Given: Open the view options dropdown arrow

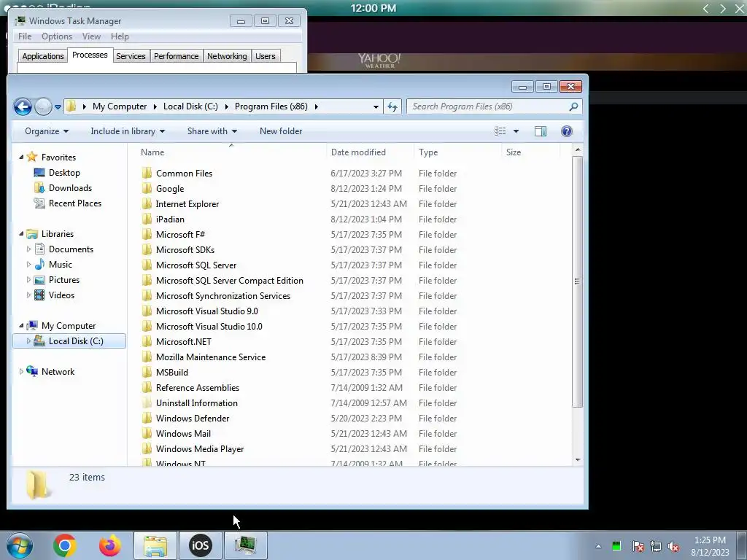Looking at the screenshot, I should [x=516, y=131].
